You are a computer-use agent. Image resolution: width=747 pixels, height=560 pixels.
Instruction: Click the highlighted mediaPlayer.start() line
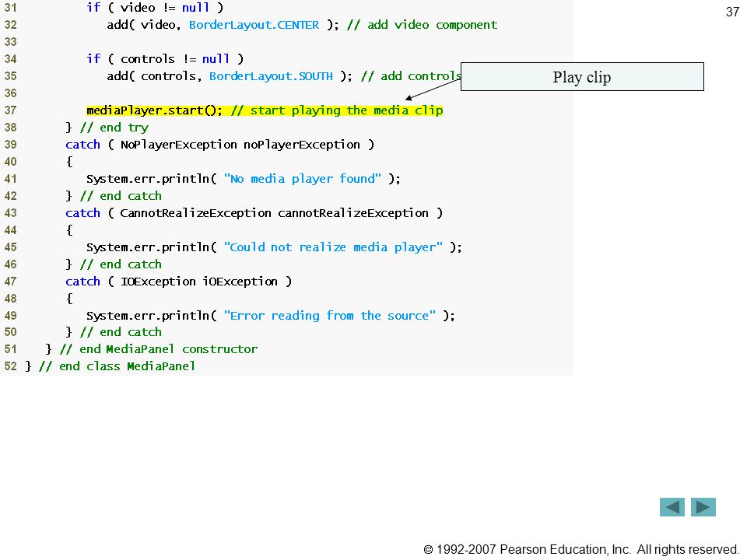(x=265, y=110)
